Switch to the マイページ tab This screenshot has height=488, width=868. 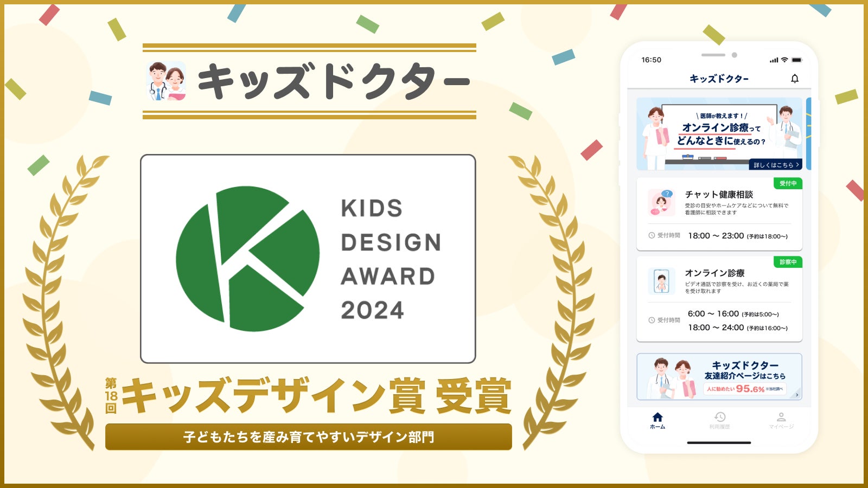(x=781, y=419)
